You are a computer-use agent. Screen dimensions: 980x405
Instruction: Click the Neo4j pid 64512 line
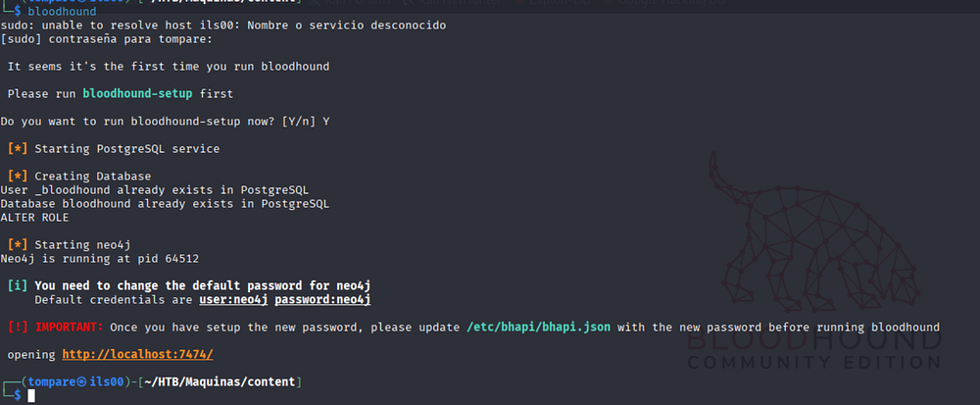click(99, 258)
